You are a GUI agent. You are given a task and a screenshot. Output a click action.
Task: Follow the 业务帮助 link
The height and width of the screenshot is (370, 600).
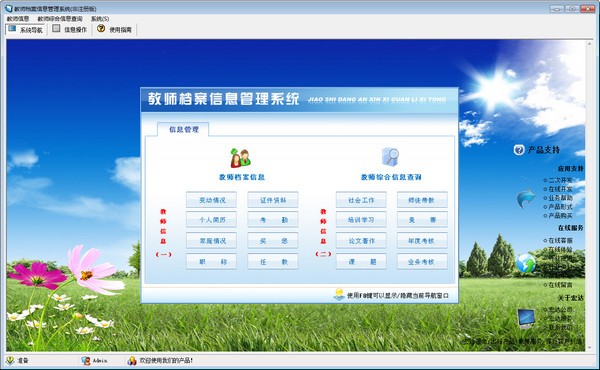coord(560,198)
